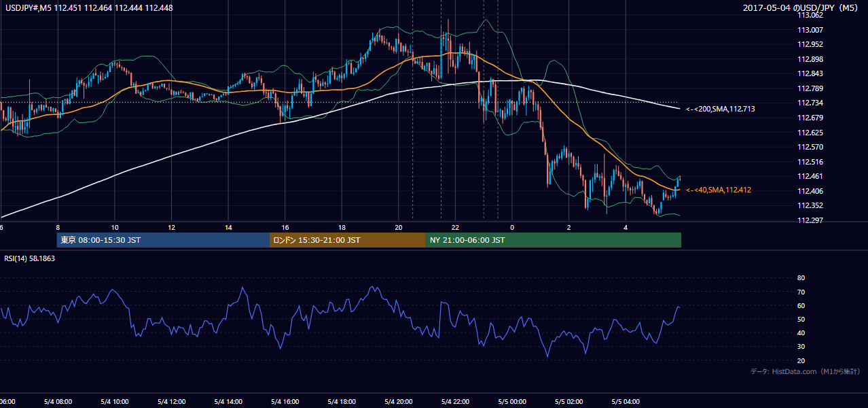
Task: Click the RSI(14) 58.1863 indicator label
Action: 29,258
